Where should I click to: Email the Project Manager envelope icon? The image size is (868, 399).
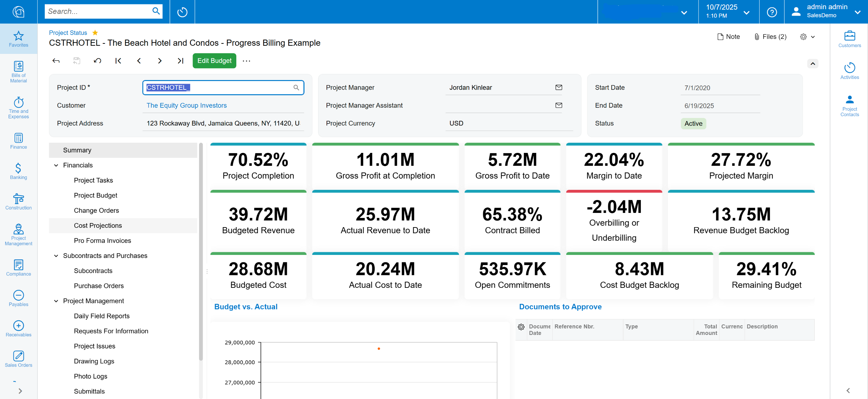pyautogui.click(x=559, y=87)
